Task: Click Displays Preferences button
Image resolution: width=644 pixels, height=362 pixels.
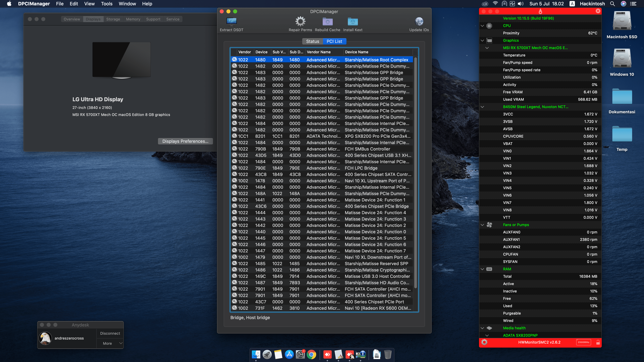Action: [185, 141]
